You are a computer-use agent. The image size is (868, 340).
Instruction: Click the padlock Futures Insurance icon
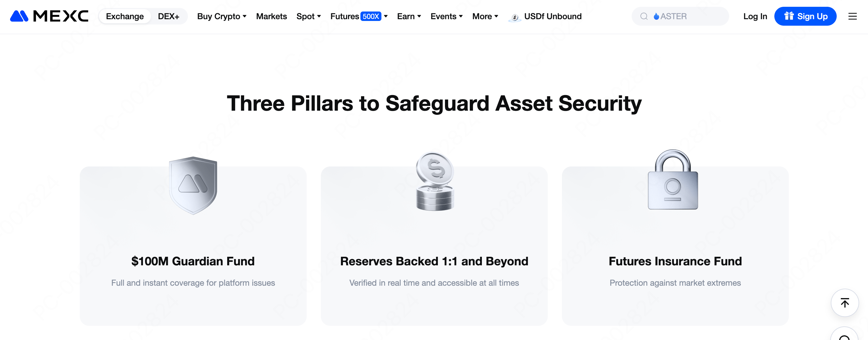673,180
